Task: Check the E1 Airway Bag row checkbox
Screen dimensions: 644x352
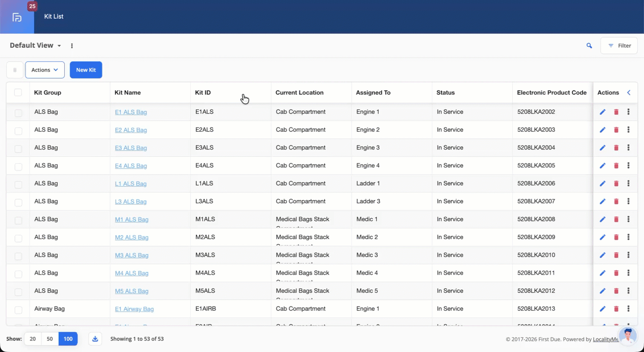Action: click(x=18, y=310)
